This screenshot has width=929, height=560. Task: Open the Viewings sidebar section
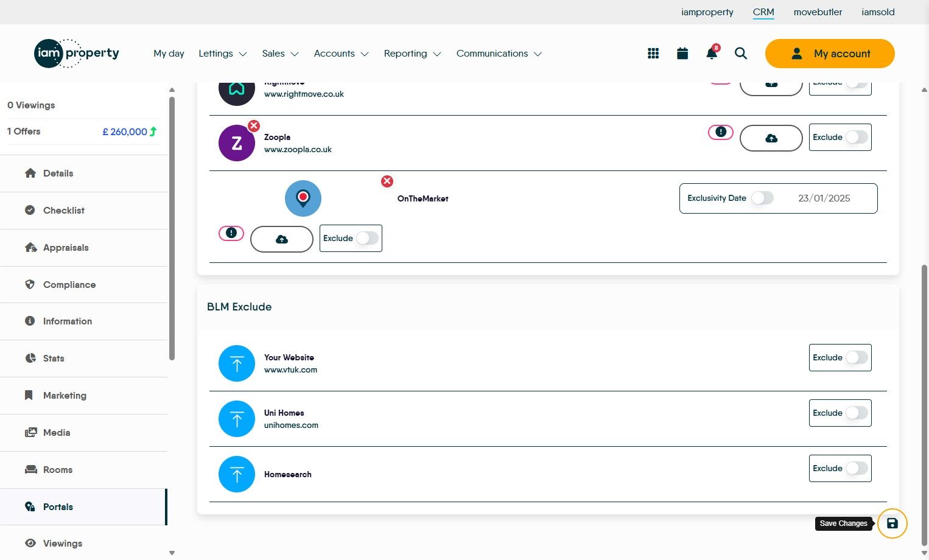tap(84, 544)
